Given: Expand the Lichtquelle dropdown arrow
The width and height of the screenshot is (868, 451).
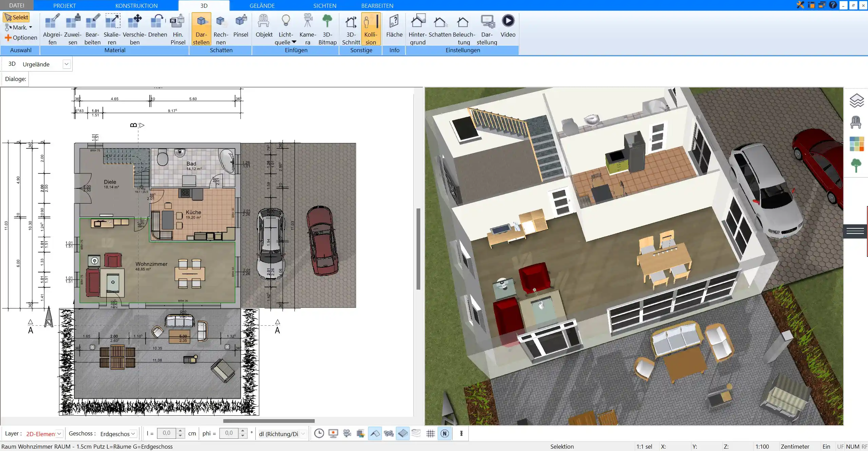Looking at the screenshot, I should [x=294, y=42].
